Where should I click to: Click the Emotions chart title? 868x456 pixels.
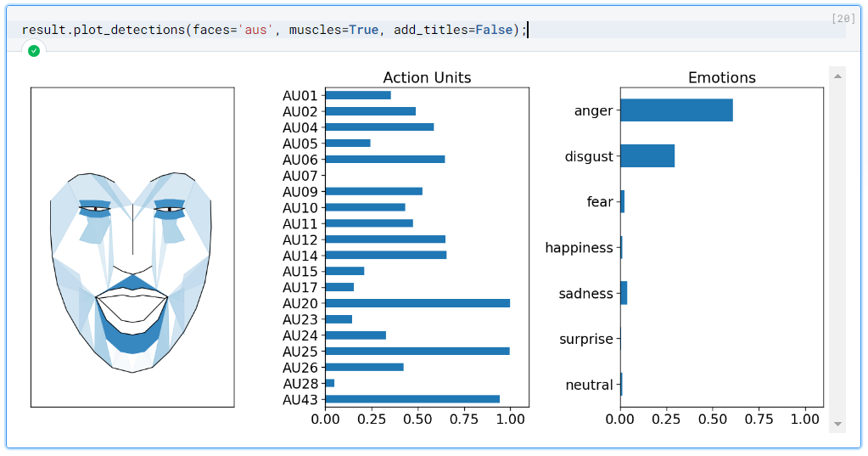(x=721, y=77)
